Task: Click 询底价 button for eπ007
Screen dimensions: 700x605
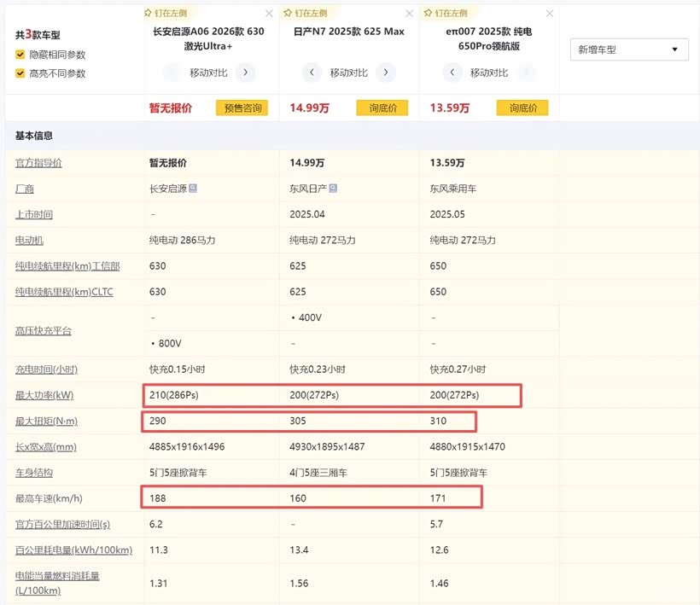Action: click(523, 108)
